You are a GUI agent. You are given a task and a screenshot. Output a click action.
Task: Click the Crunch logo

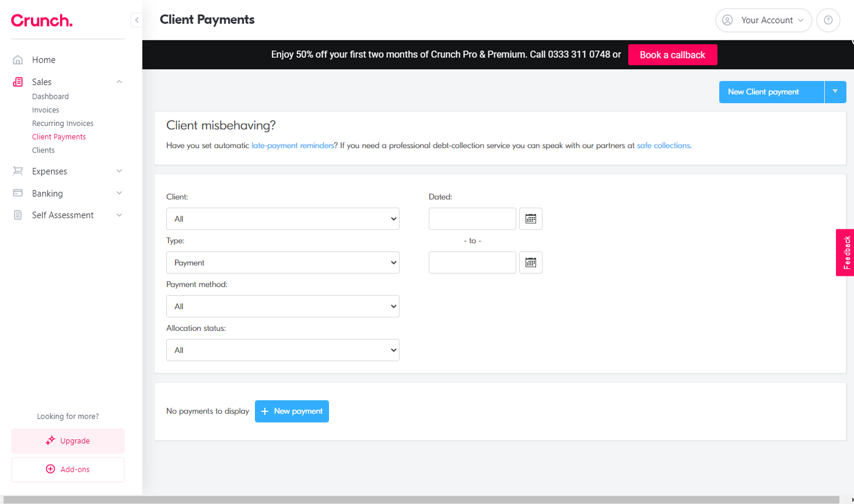(42, 20)
